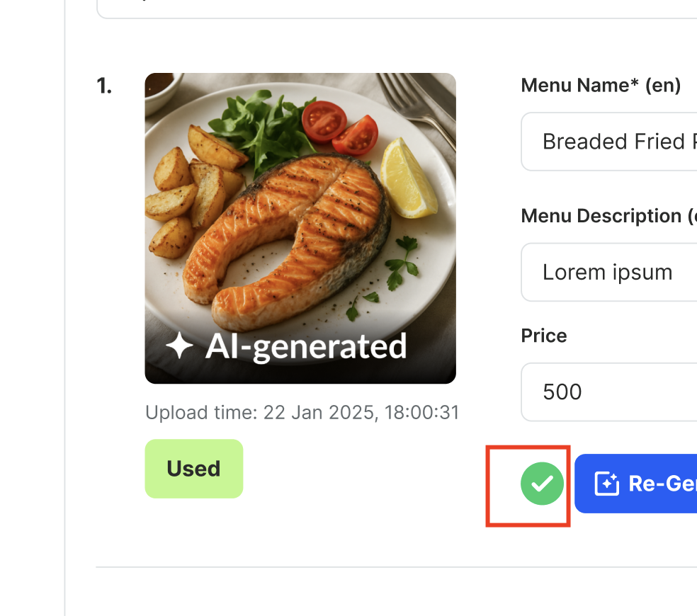Viewport: 697px width, 616px height.
Task: Click the Breaded Fried text in name field
Action: (x=613, y=142)
